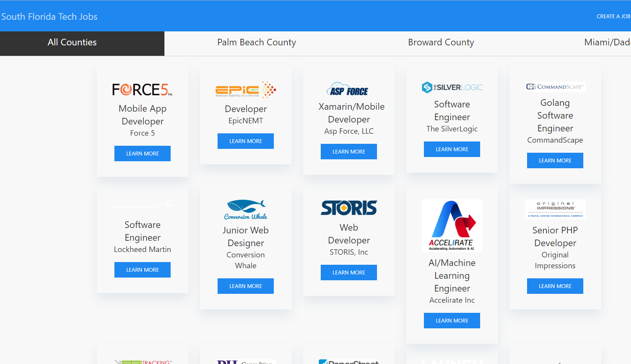Click the Original Impressions company name text
Screen dimensions: 631x364
coord(555,260)
